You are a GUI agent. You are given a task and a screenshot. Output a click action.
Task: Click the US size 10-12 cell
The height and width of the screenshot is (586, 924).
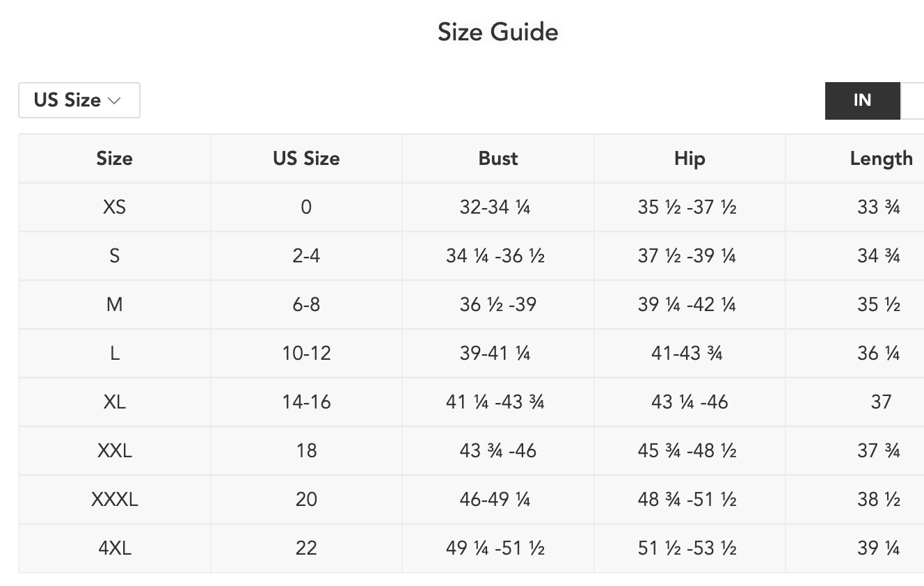tap(306, 354)
